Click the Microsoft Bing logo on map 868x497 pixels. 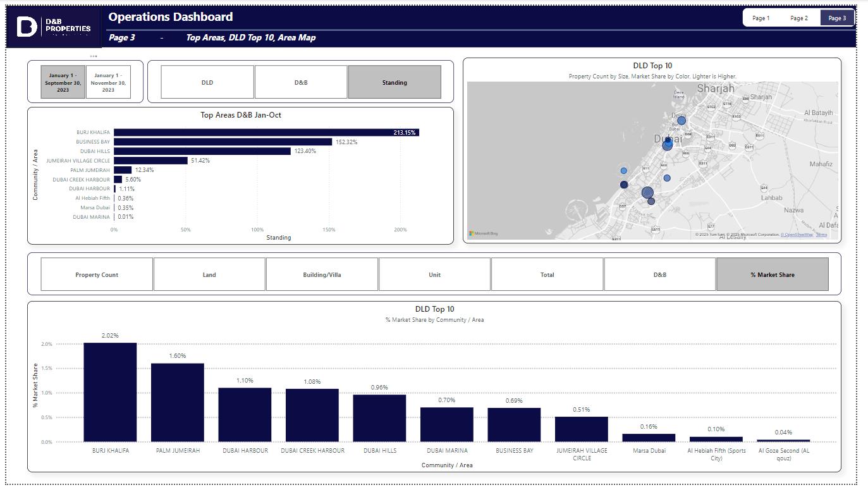(x=484, y=234)
